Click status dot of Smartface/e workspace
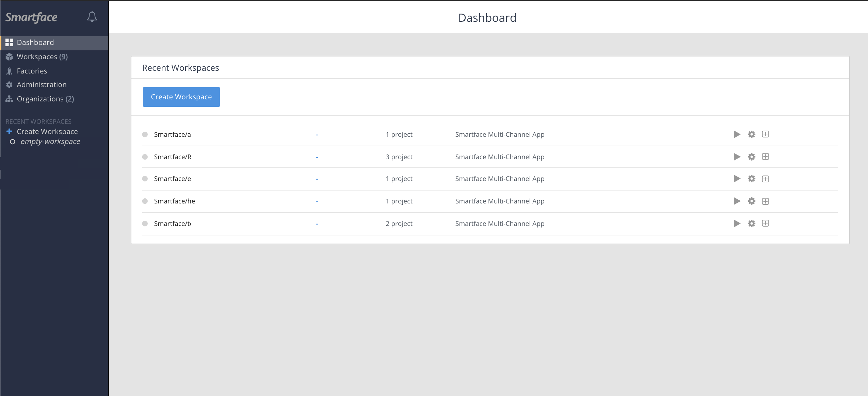Image resolution: width=868 pixels, height=396 pixels. (145, 179)
